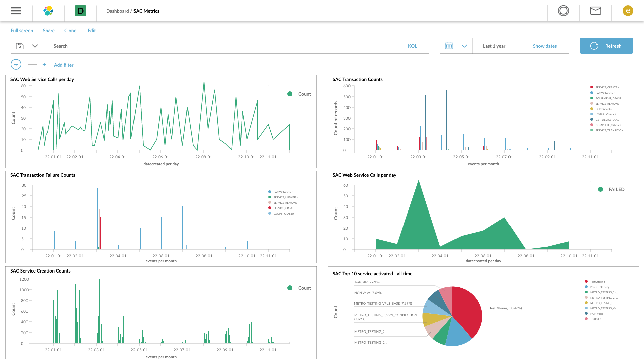Click the circular filter options icon
Screen dimensions: 644x362
click(x=16, y=64)
